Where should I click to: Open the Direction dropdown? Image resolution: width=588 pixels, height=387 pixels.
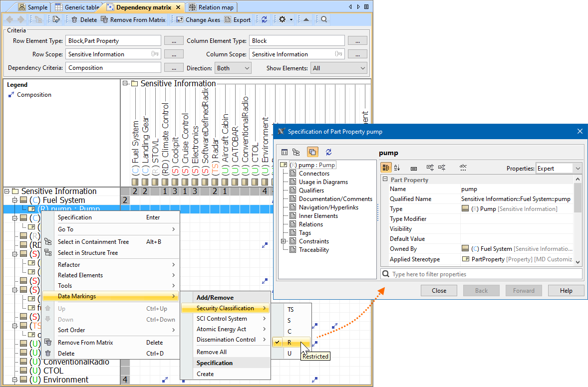(x=233, y=68)
